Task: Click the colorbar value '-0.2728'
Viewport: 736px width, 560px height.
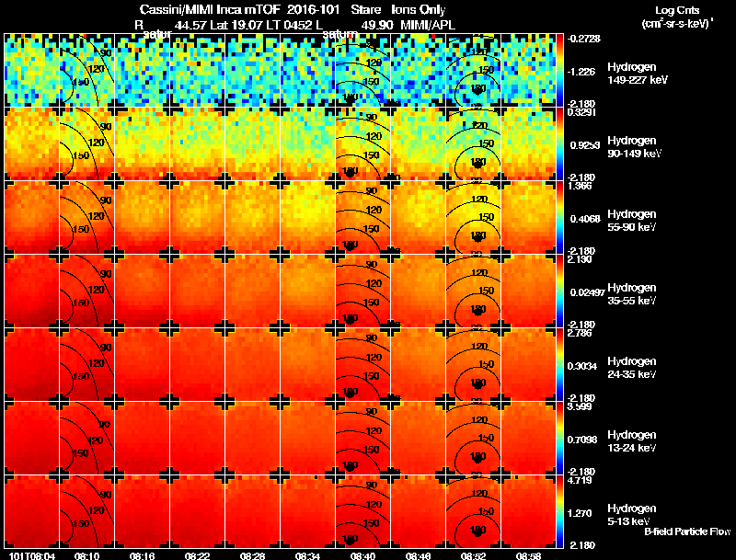Action: (584, 39)
